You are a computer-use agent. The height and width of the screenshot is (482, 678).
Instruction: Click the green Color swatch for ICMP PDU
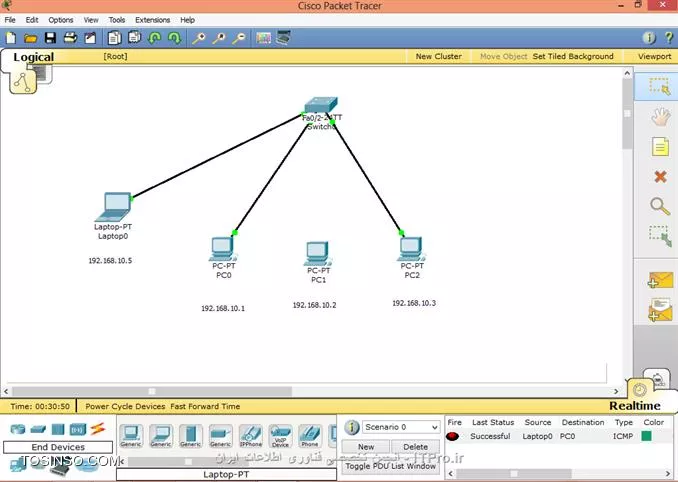coord(646,436)
